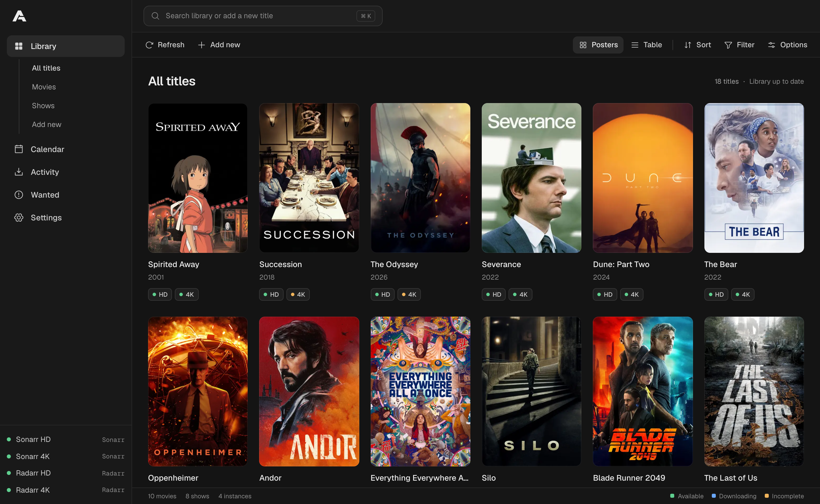Click the app logo icon

[19, 16]
